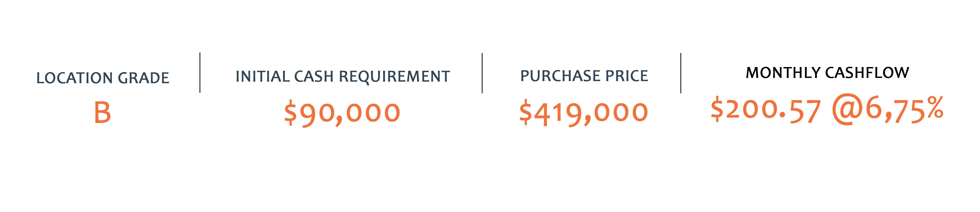Click divider between Location Grade and Initial Cash
The image size is (980, 212).
tap(200, 73)
